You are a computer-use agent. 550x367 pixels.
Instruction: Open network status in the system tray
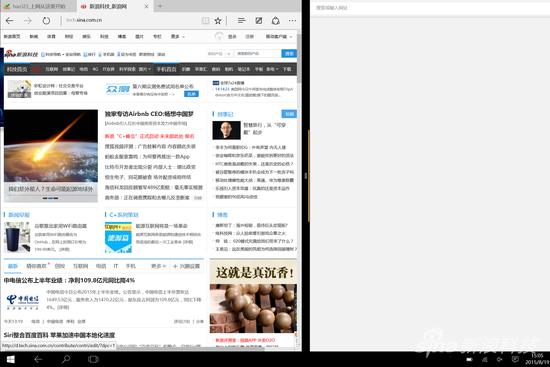[485, 359]
